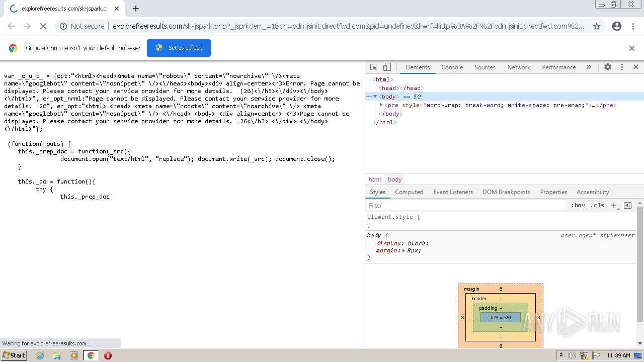Toggle the styles sidebar pane icon
Image resolution: width=644 pixels, height=362 pixels.
pos(627,205)
